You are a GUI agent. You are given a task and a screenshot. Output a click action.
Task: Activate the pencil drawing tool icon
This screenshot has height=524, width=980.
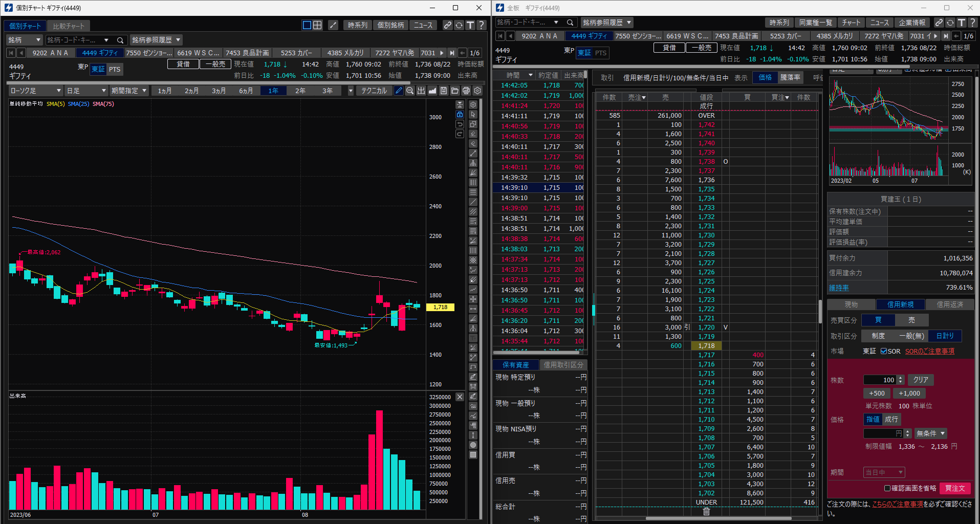[399, 91]
